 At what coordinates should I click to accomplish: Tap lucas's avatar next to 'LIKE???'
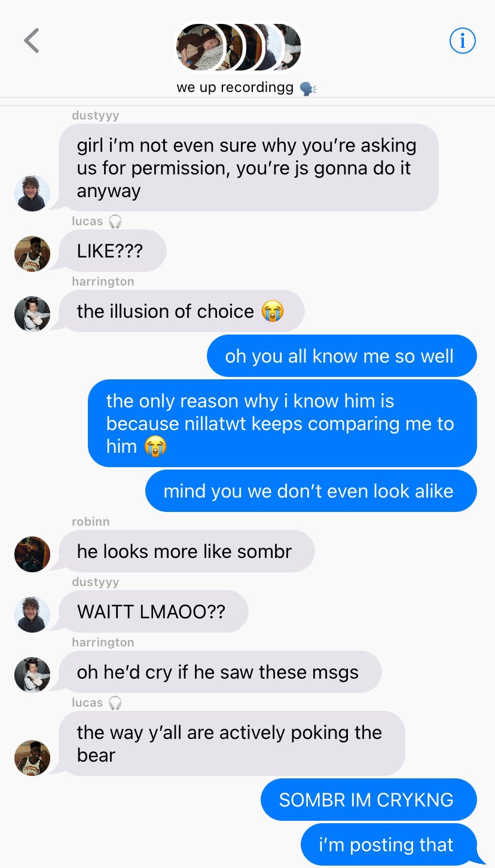(32, 254)
